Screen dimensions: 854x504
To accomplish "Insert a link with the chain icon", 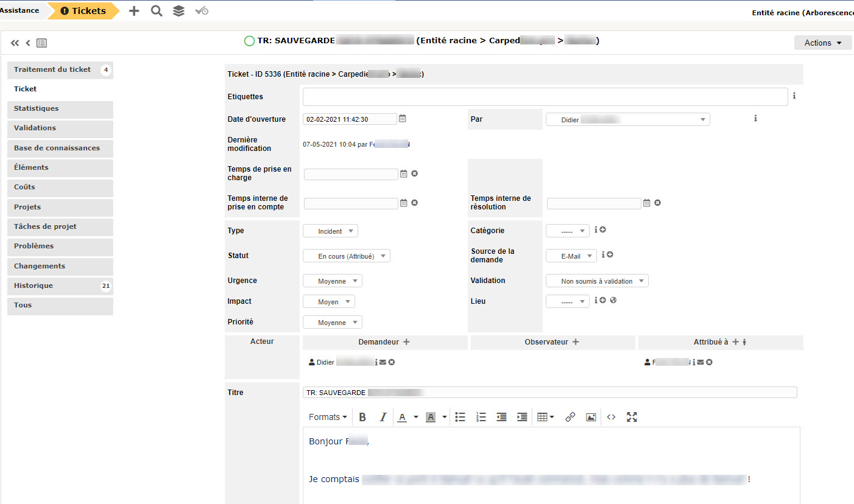I will pyautogui.click(x=570, y=417).
